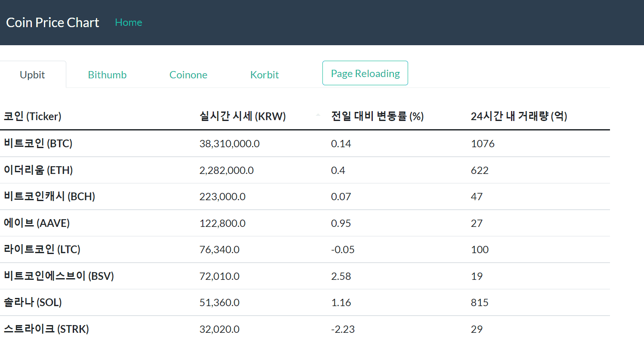This screenshot has width=644, height=341.
Task: Click the STRK price 32,020.0
Action: pos(220,329)
